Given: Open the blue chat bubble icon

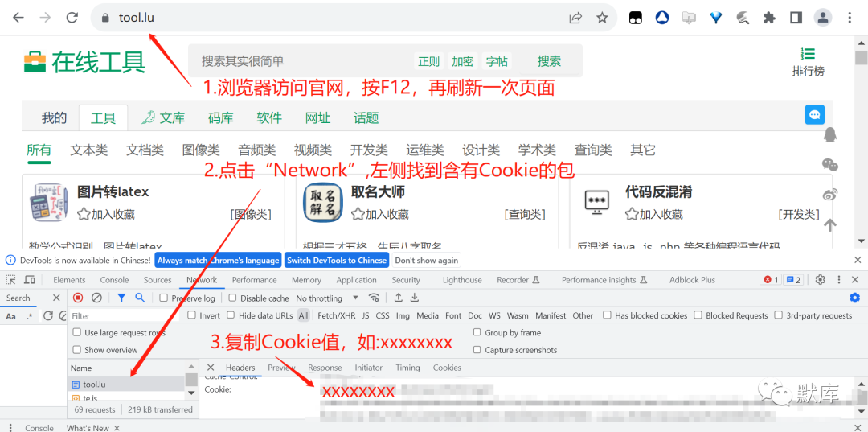Looking at the screenshot, I should tap(814, 115).
